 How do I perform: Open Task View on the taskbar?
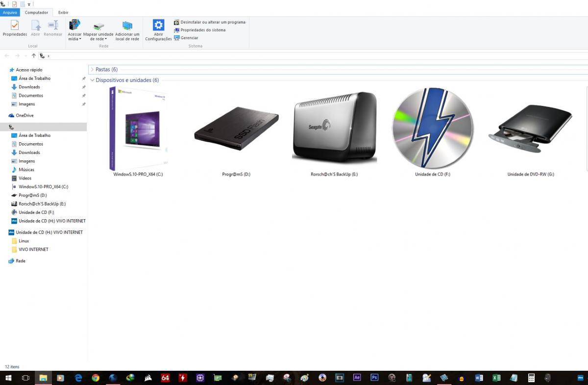point(25,378)
